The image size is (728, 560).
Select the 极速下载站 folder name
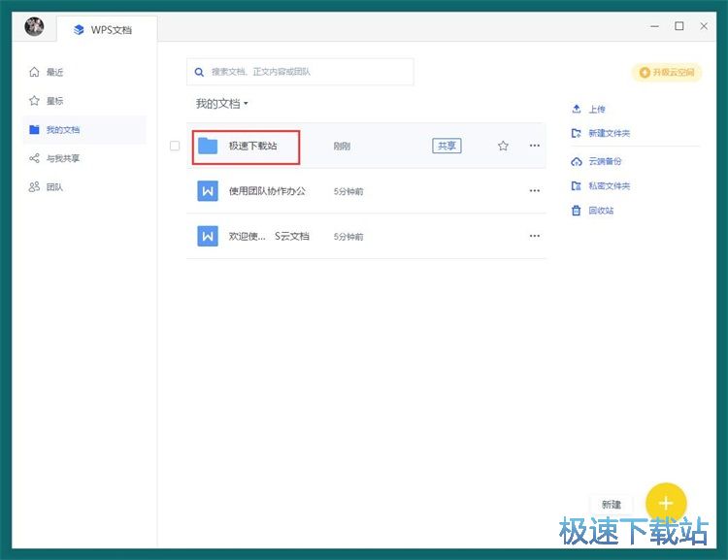253,146
